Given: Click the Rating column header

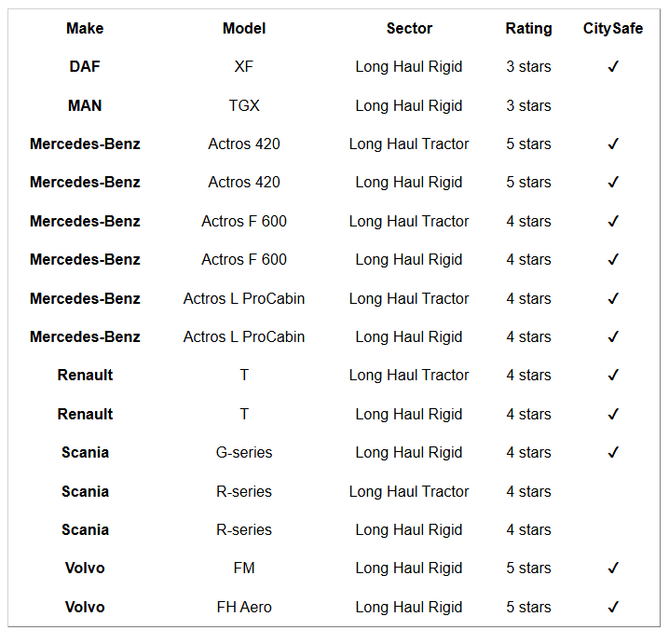Looking at the screenshot, I should point(528,29).
